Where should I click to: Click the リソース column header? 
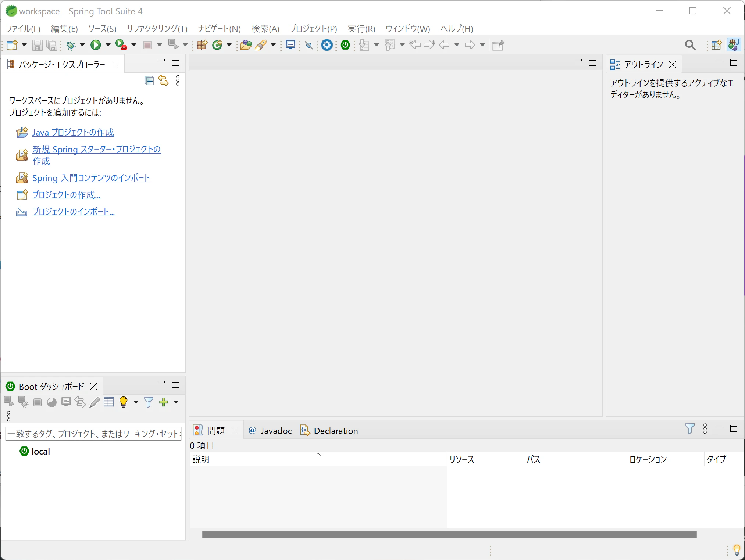tap(485, 459)
